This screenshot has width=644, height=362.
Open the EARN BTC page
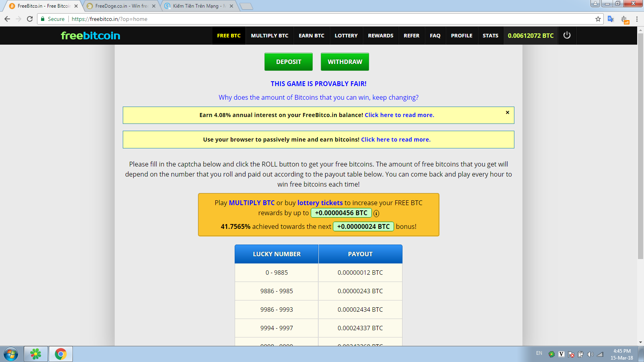point(312,35)
